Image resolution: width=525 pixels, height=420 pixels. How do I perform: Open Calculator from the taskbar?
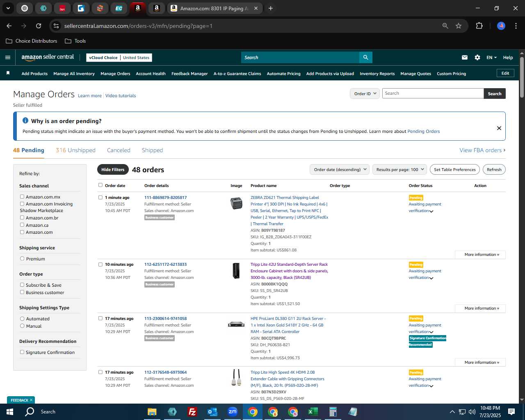[x=333, y=412]
